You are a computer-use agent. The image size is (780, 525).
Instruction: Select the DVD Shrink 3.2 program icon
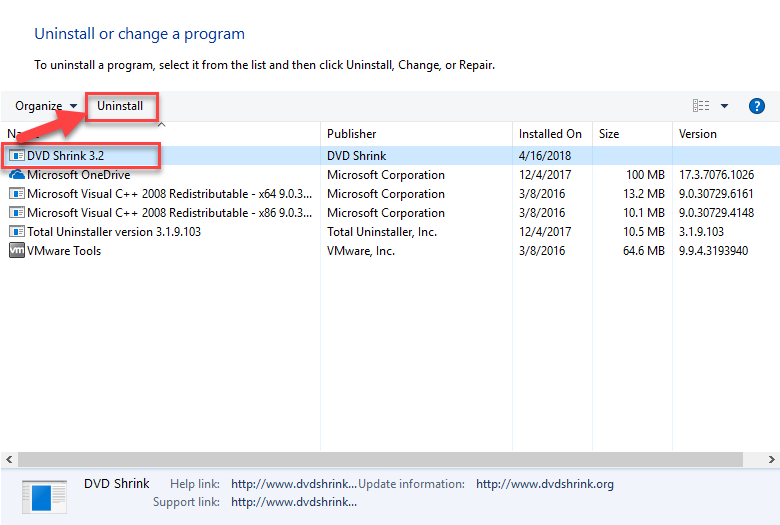point(17,156)
